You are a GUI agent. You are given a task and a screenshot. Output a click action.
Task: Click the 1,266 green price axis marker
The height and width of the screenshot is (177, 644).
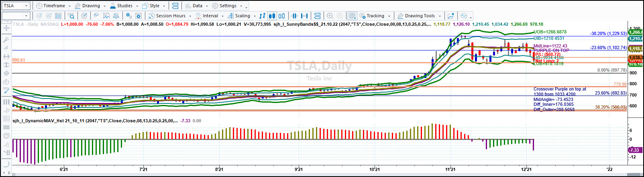click(x=635, y=32)
